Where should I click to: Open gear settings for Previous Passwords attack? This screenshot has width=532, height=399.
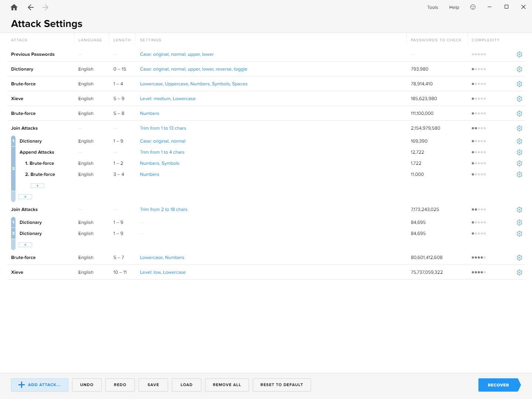pyautogui.click(x=519, y=54)
